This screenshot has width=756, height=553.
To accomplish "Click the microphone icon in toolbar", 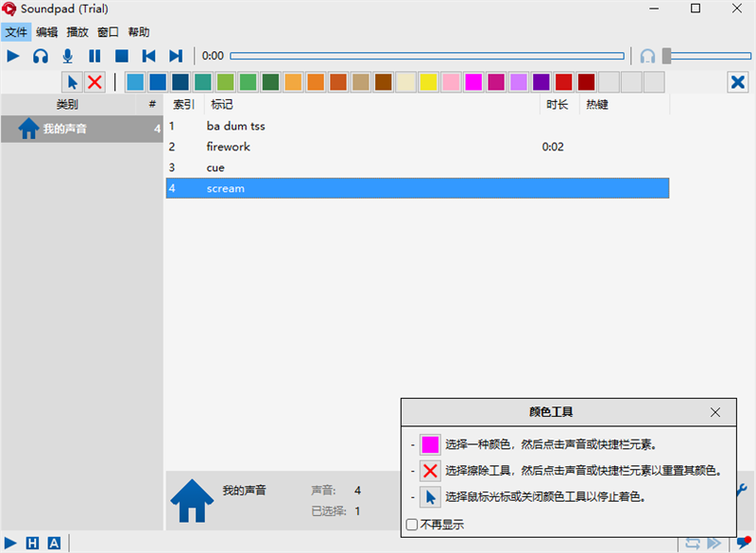I will tap(67, 56).
